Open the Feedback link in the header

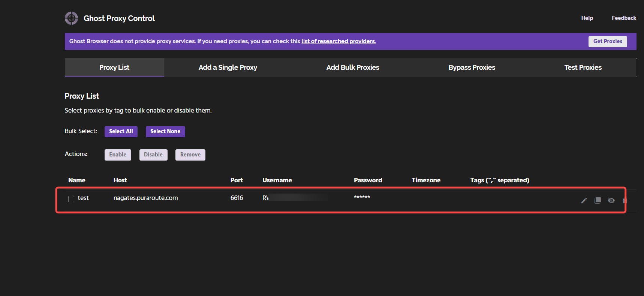click(x=624, y=18)
